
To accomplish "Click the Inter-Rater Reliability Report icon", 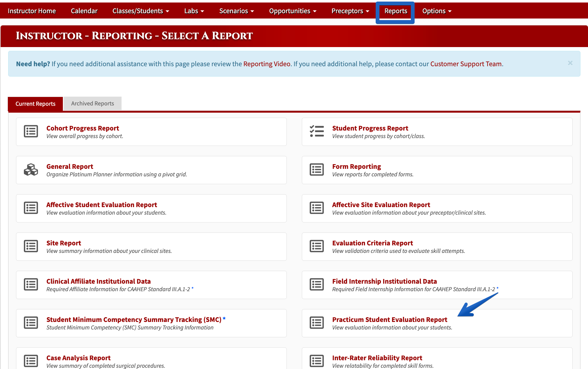I will 317,361.
